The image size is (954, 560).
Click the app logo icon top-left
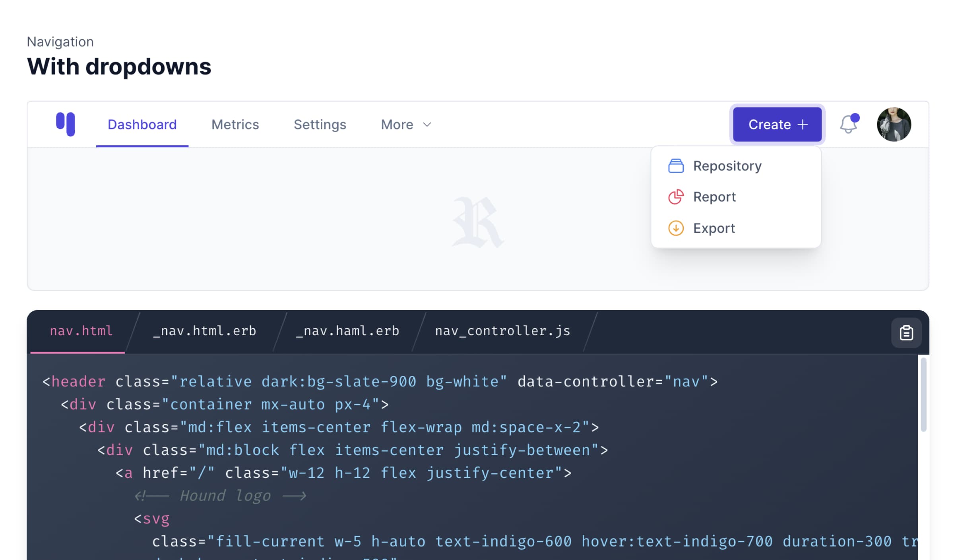(65, 124)
